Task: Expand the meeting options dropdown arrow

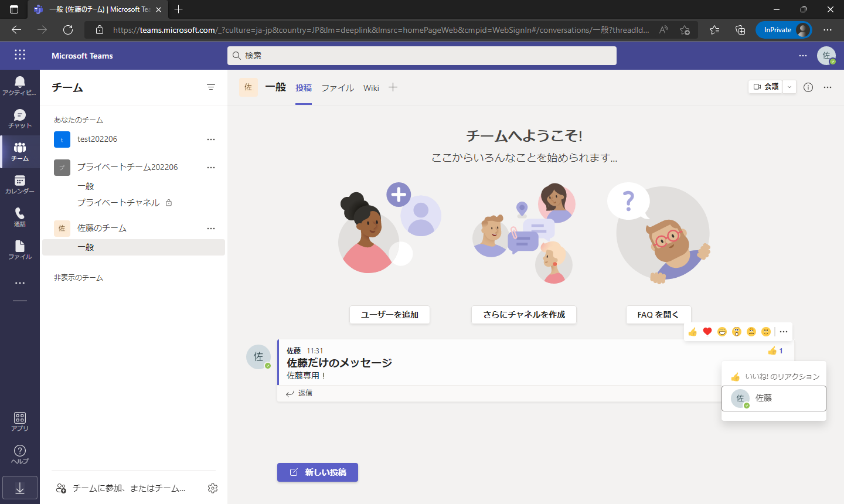Action: (789, 87)
